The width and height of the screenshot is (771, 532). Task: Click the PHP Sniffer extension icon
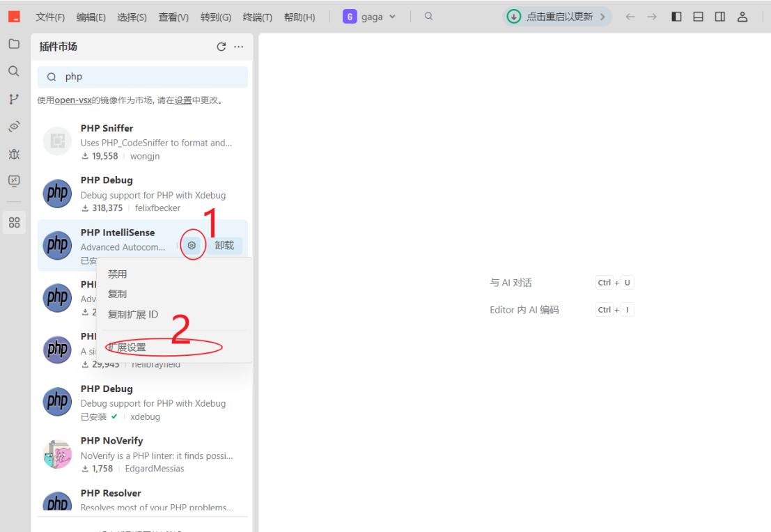(x=58, y=141)
